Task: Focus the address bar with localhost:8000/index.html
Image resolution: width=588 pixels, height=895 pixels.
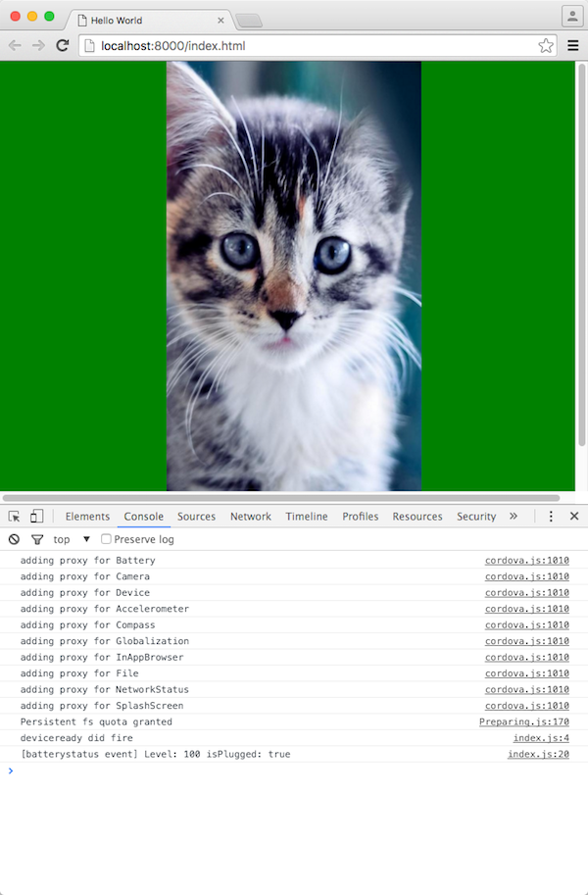Action: click(x=318, y=46)
